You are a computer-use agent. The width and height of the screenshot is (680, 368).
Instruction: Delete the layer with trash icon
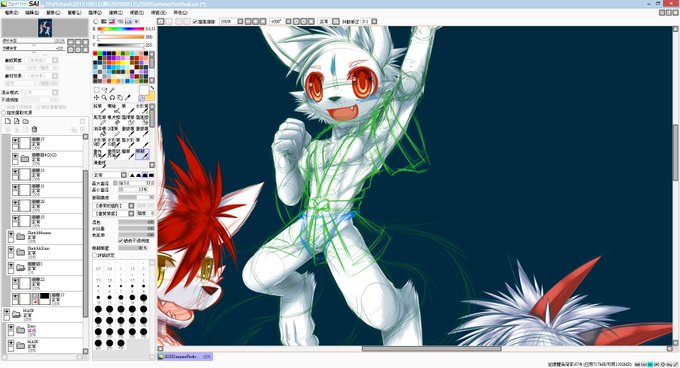(x=34, y=129)
